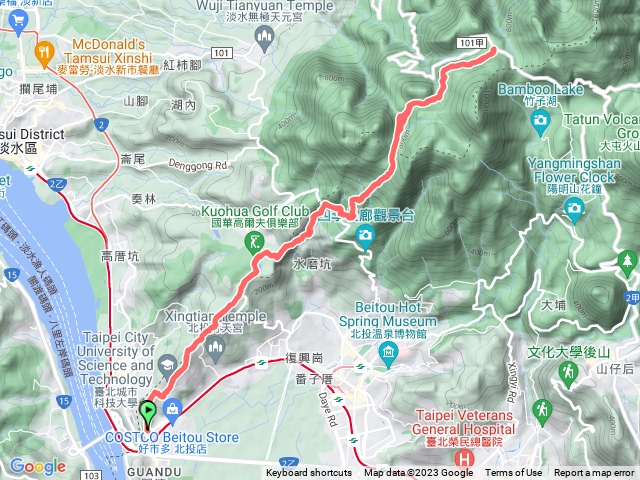640x480 pixels.
Task: Open the Taipei Veterans General Hospital marker
Action: [x=464, y=459]
